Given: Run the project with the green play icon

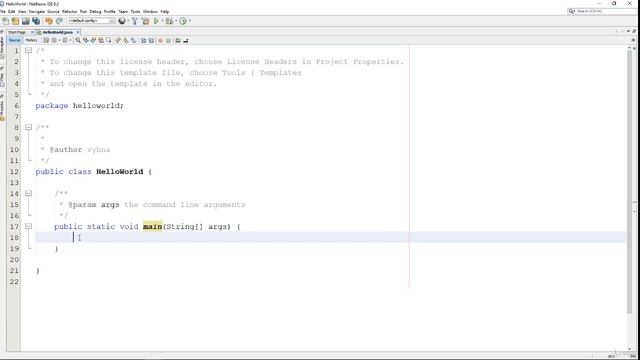Looking at the screenshot, I should click(x=156, y=21).
